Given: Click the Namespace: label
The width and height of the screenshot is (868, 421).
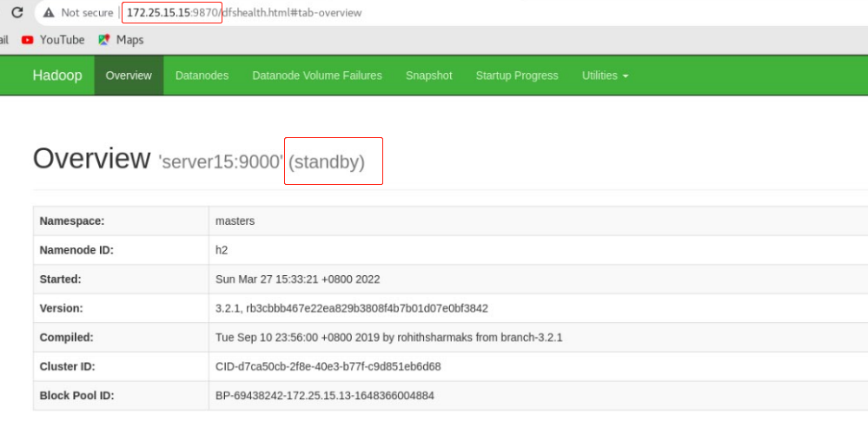Looking at the screenshot, I should coord(72,220).
